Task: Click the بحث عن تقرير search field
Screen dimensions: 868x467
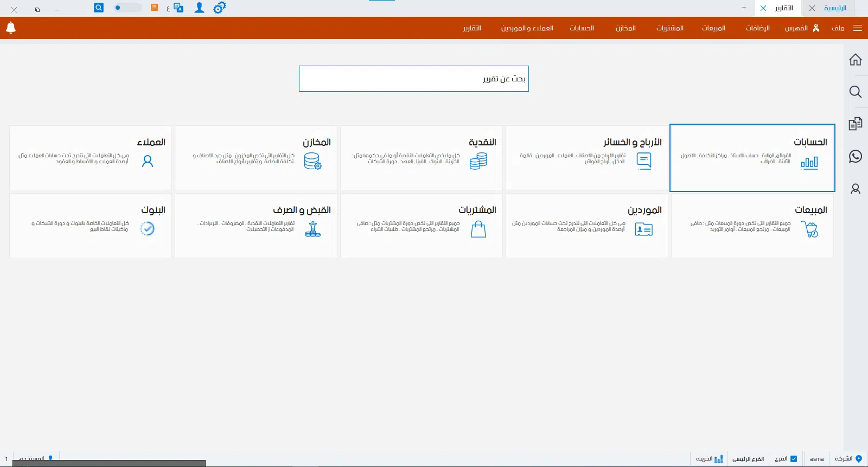Action: tap(413, 79)
